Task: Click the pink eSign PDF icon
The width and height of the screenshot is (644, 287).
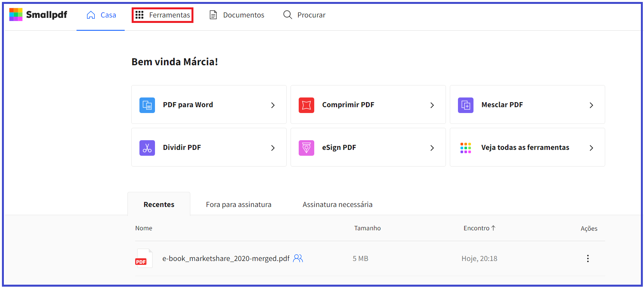Action: pyautogui.click(x=306, y=148)
